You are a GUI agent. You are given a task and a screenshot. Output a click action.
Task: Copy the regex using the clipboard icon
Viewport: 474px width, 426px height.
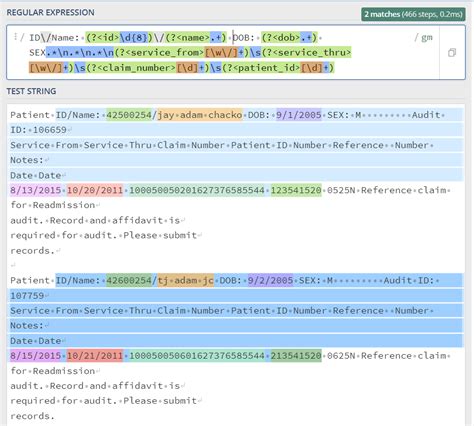(x=452, y=52)
